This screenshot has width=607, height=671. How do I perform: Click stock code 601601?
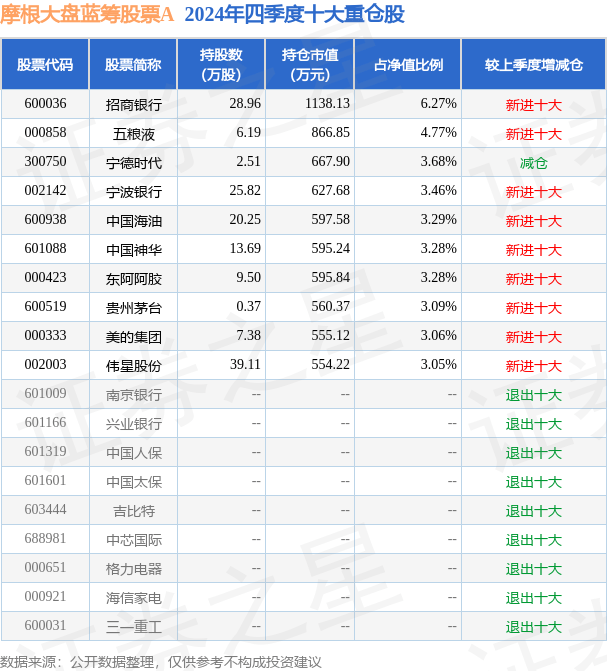[45, 481]
